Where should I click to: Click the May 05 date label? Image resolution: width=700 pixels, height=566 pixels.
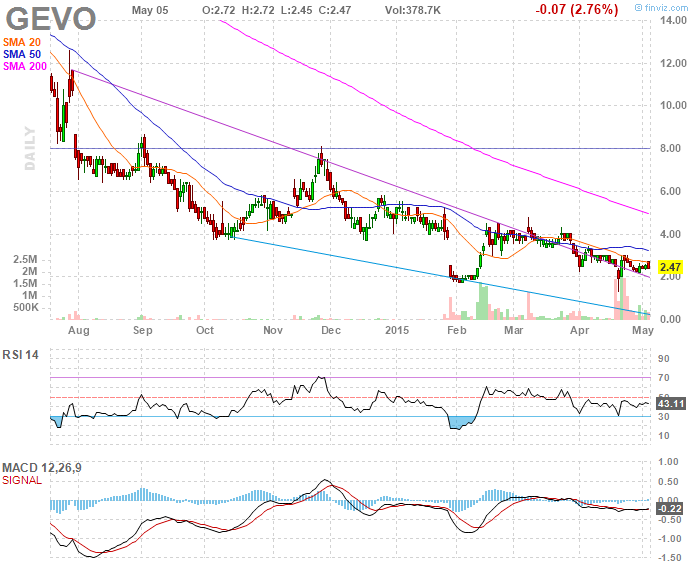click(x=150, y=10)
